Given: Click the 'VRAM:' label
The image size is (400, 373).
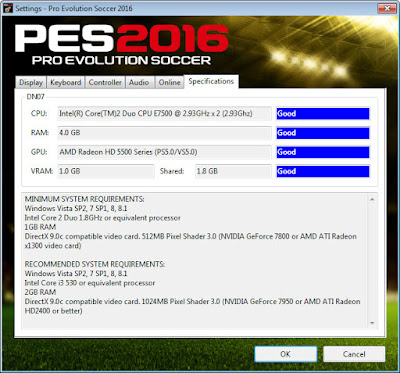Looking at the screenshot, I should click(x=42, y=171).
